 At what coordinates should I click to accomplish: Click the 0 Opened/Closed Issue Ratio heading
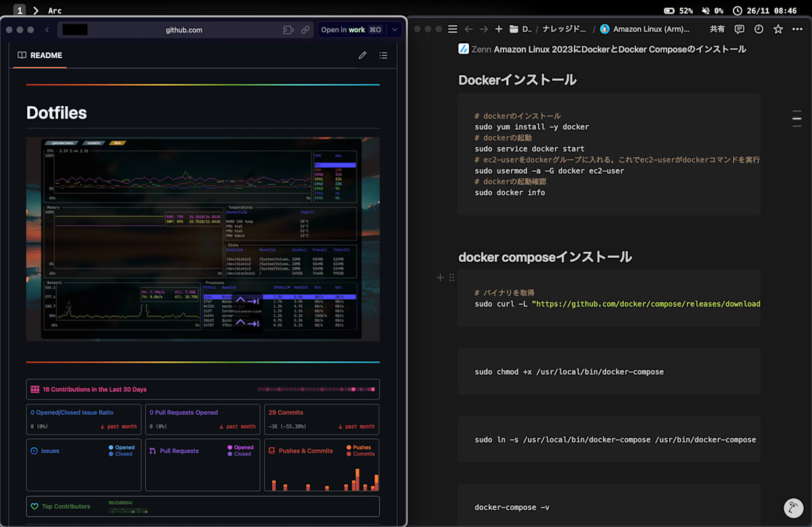(x=72, y=412)
